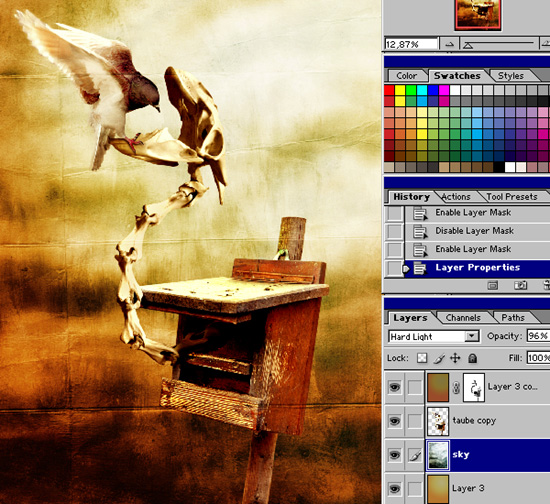Open the Hard Light blend mode dropdown
The height and width of the screenshot is (504, 550).
tap(472, 336)
